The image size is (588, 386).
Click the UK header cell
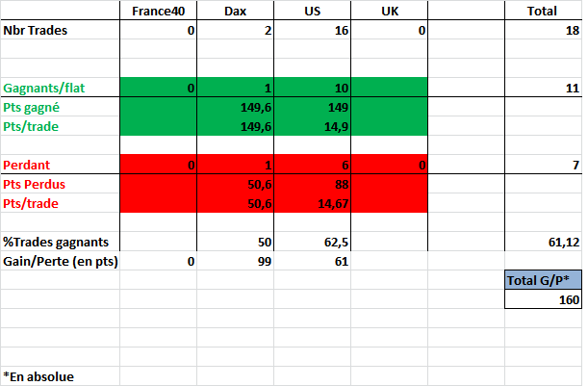point(389,11)
